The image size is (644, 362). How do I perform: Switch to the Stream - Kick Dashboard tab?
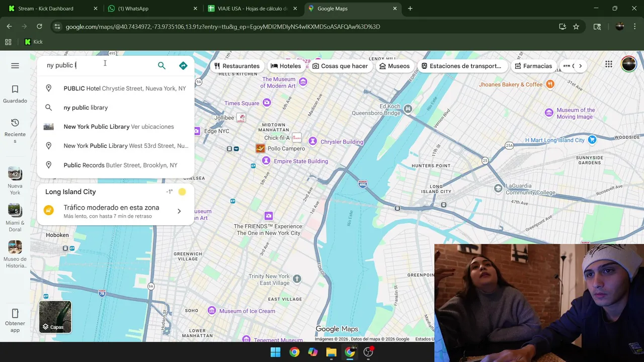coord(52,9)
